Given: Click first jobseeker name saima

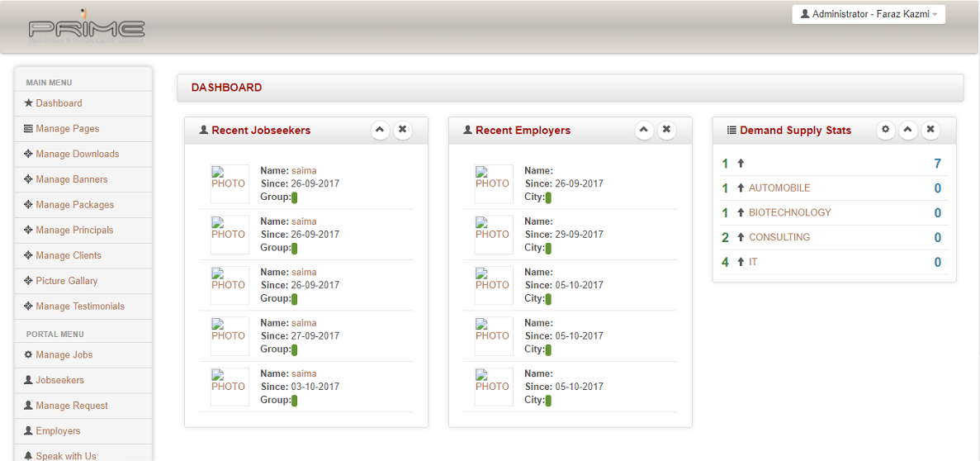Looking at the screenshot, I should tap(304, 171).
